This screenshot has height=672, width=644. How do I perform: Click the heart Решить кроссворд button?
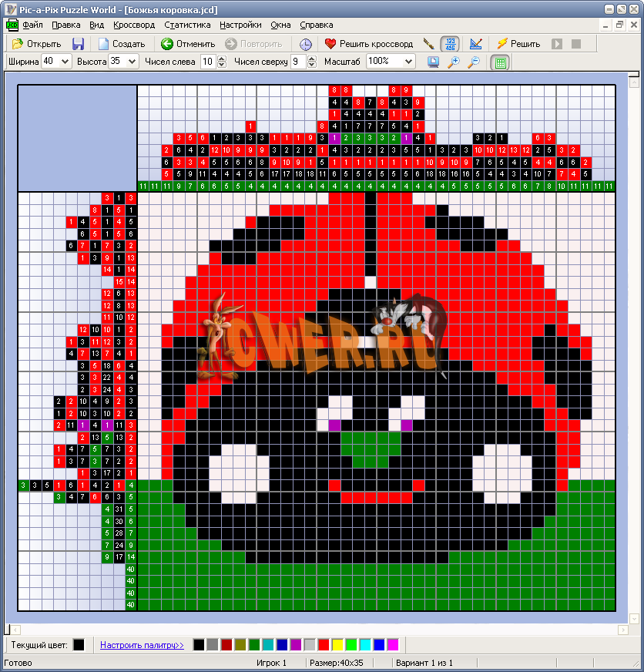[368, 44]
